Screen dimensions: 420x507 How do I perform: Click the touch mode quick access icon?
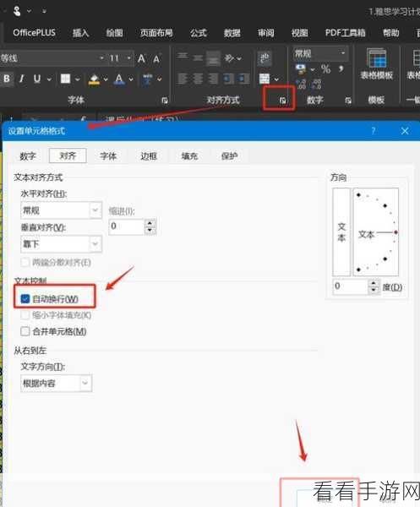tap(17, 11)
